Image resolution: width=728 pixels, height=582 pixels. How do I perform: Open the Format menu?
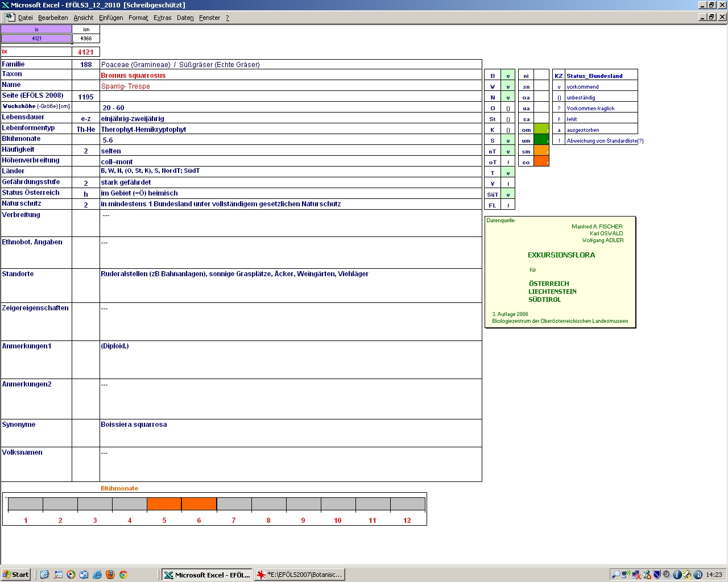tap(138, 18)
